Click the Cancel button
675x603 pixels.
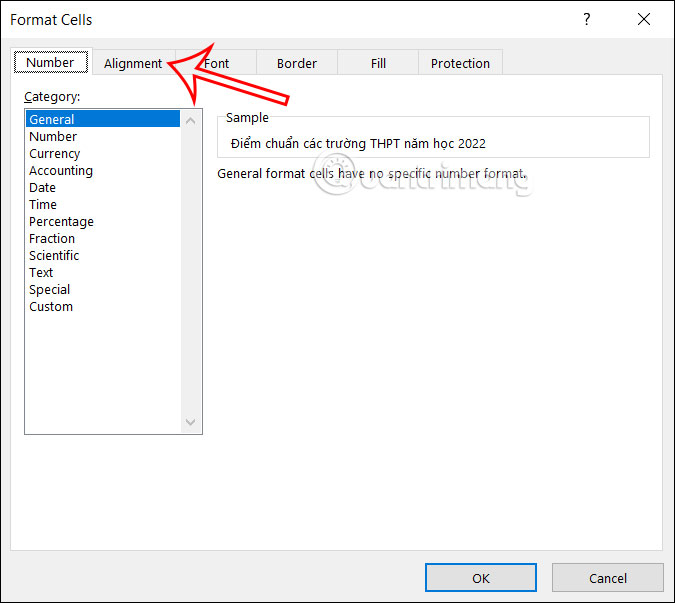click(x=608, y=578)
